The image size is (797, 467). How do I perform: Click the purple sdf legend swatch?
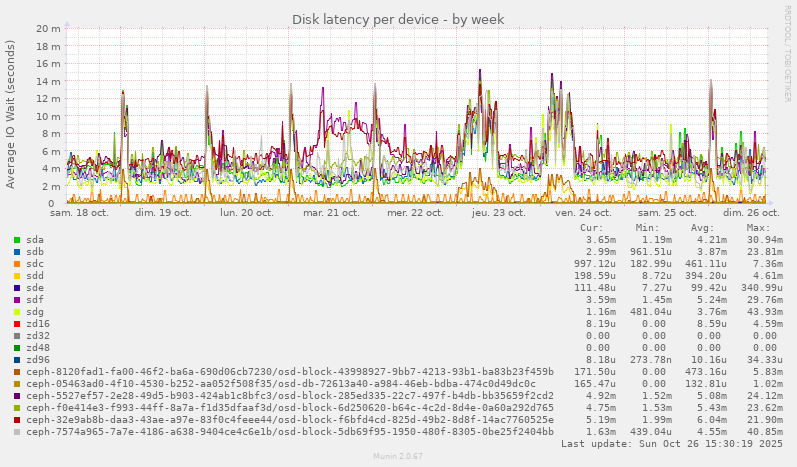(17, 300)
